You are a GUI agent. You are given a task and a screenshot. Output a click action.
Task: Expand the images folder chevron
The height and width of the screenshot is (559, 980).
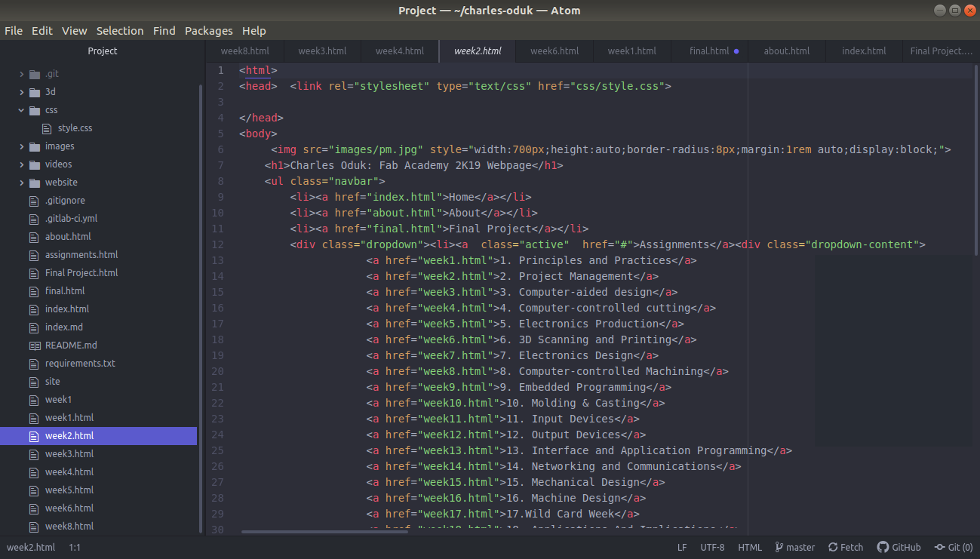coord(22,146)
